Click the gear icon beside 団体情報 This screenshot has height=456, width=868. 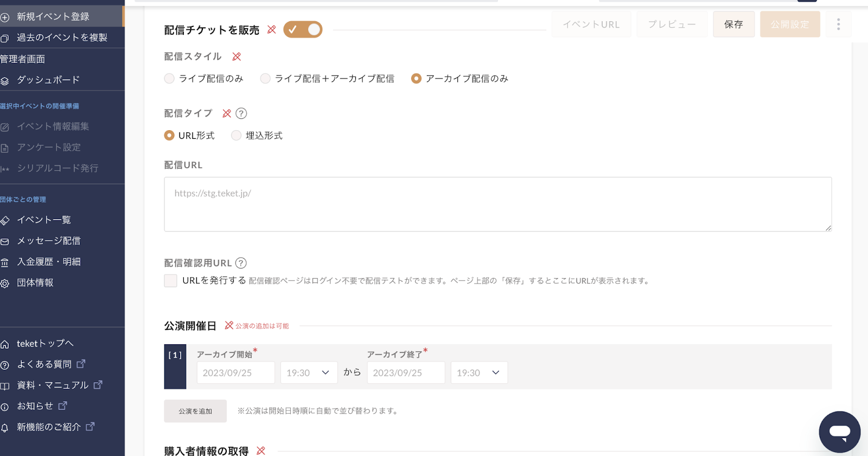(5, 284)
